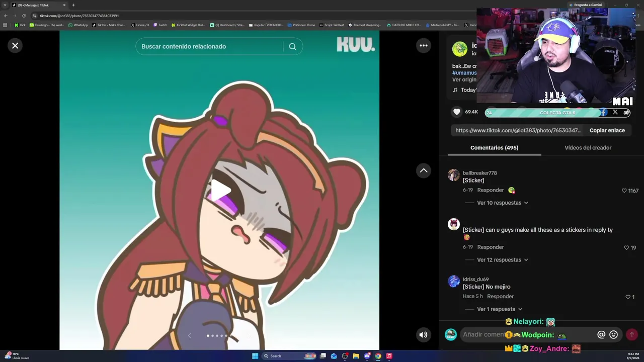This screenshot has width=644, height=362.
Task: Open Idriss_du69 username link
Action: 475,279
